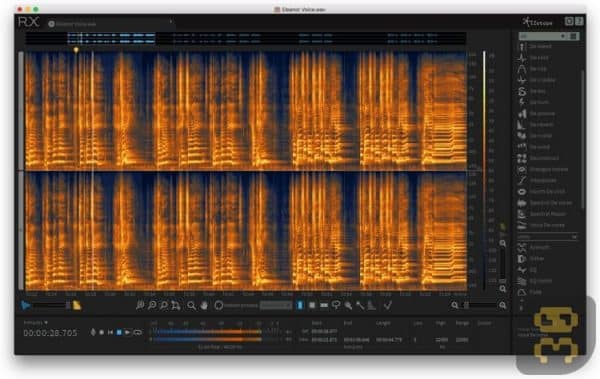The width and height of the screenshot is (600, 379).
Task: Click the iZotope logo
Action: point(538,22)
